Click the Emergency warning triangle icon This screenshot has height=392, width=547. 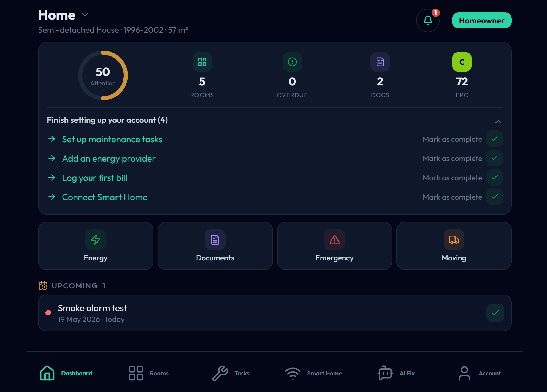coord(335,239)
